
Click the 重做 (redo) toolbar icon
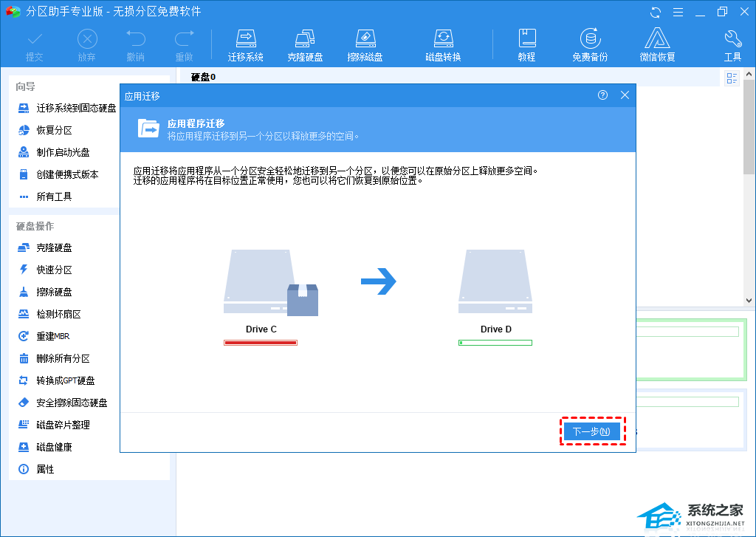(184, 46)
